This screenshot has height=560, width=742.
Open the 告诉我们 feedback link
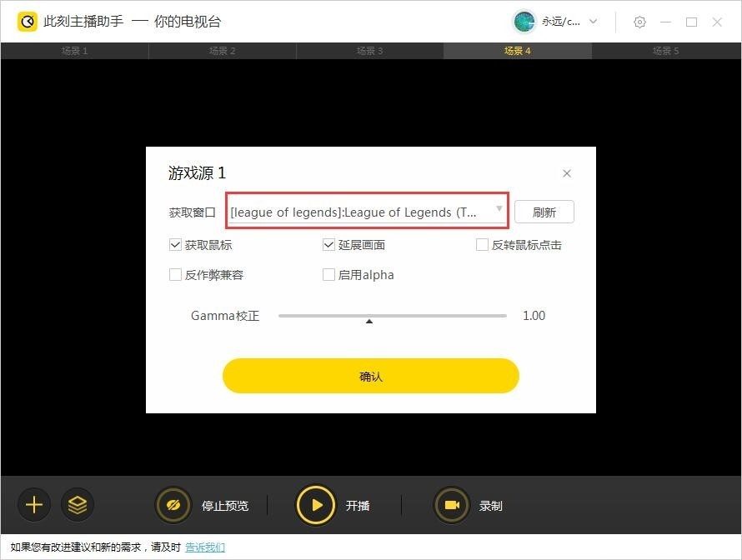click(x=205, y=547)
